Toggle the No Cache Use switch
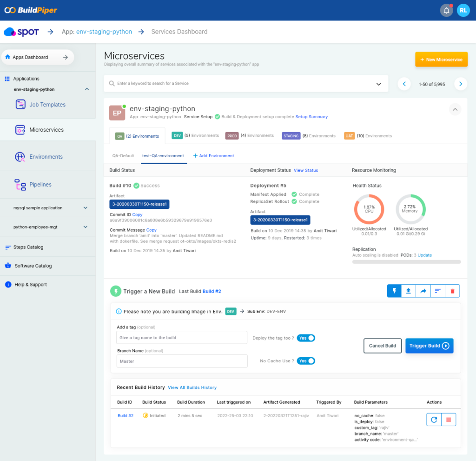476x461 pixels. pos(306,361)
